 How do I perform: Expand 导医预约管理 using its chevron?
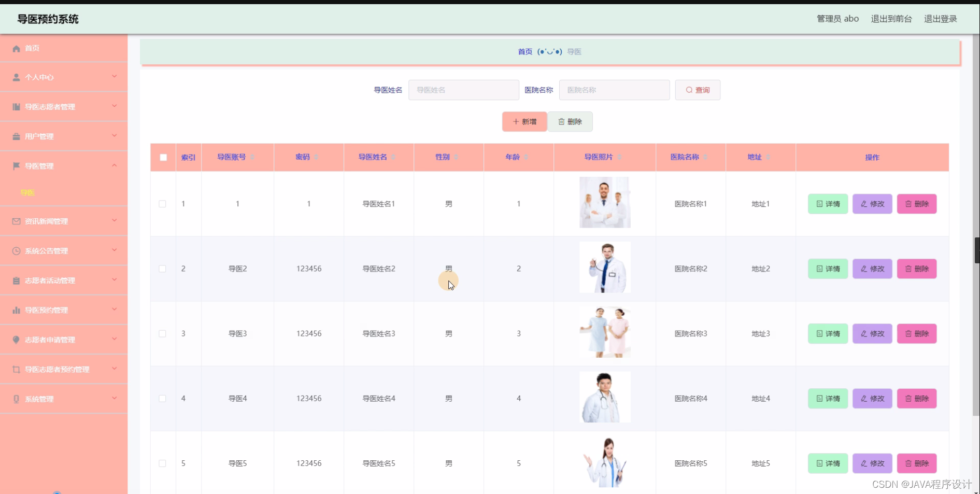[115, 309]
